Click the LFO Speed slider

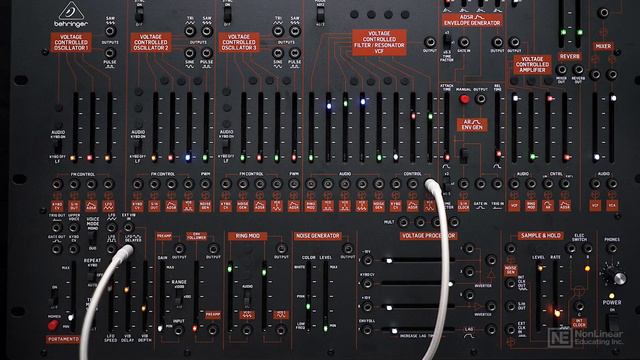pyautogui.click(x=110, y=297)
